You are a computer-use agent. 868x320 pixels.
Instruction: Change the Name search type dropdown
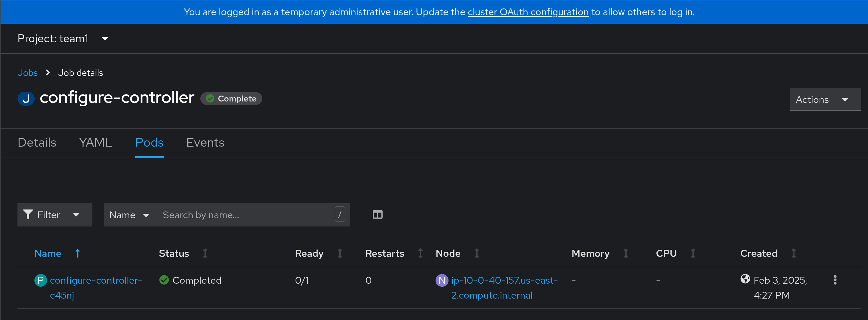tap(130, 215)
